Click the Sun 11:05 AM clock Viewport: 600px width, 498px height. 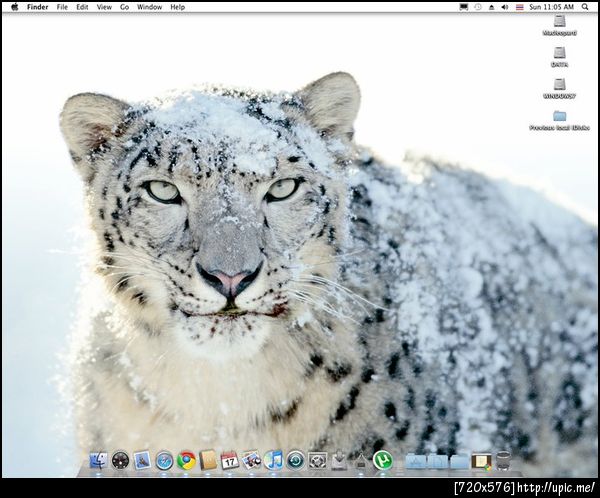551,7
